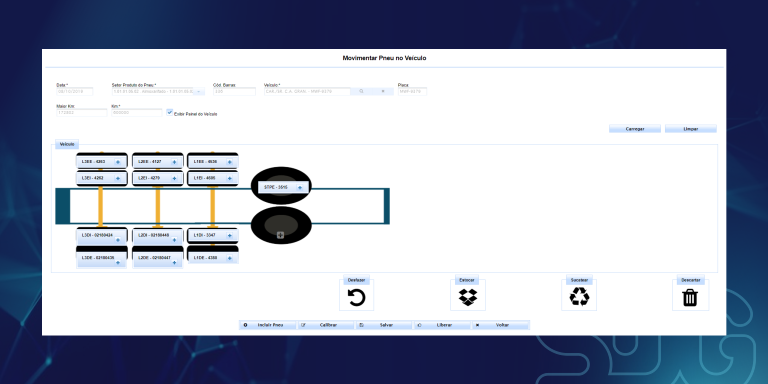
Task: Click the Limpar button
Action: click(691, 129)
